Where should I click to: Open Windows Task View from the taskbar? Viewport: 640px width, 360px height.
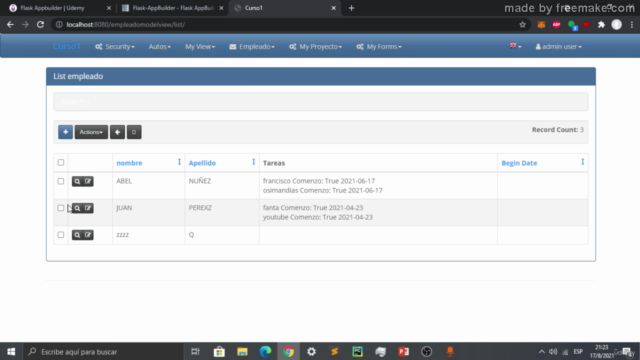coord(196,351)
